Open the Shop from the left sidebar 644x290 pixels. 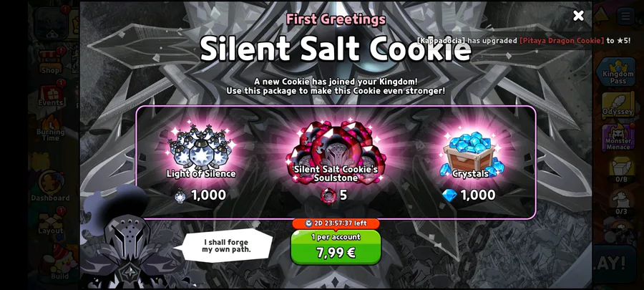(x=51, y=61)
